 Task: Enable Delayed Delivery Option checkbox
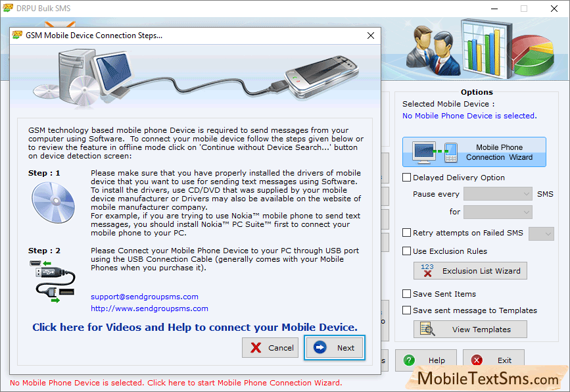point(406,178)
